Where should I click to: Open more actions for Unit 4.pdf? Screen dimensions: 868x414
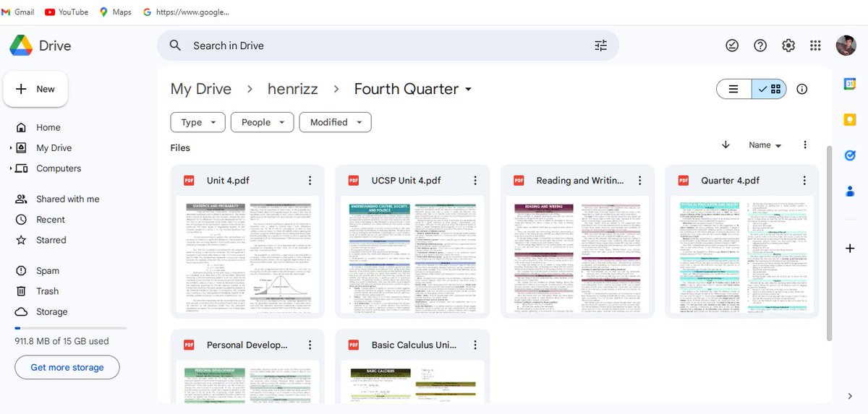pos(310,181)
